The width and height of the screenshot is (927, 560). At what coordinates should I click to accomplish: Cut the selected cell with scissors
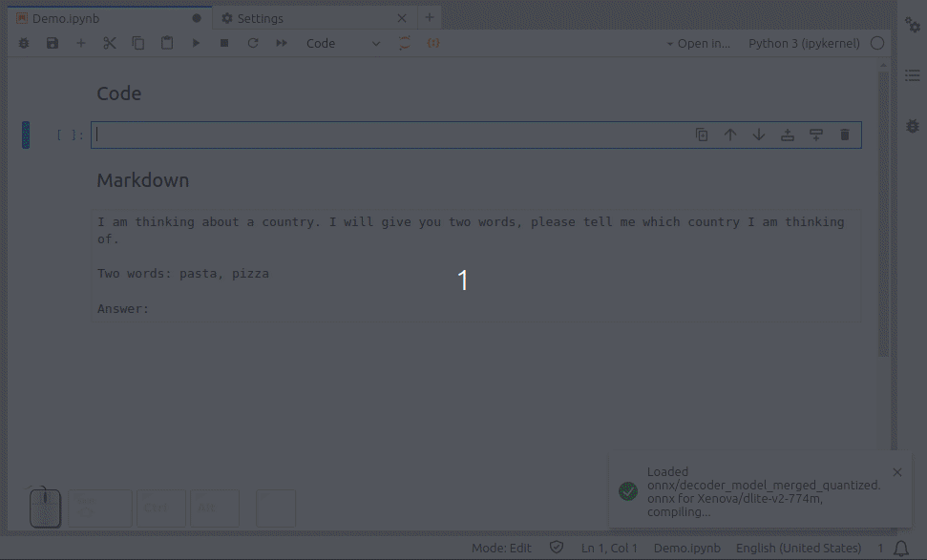(110, 43)
